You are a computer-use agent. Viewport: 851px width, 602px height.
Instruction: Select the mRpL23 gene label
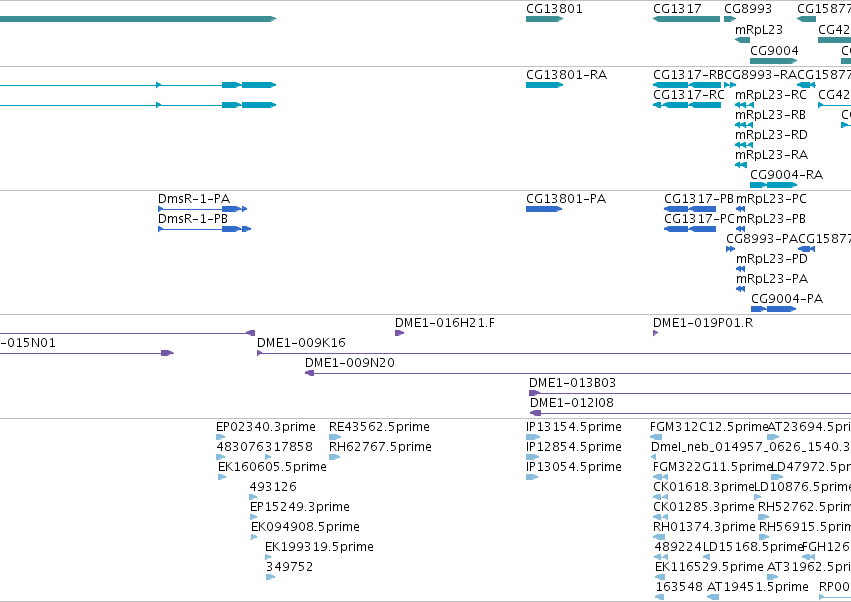[759, 30]
